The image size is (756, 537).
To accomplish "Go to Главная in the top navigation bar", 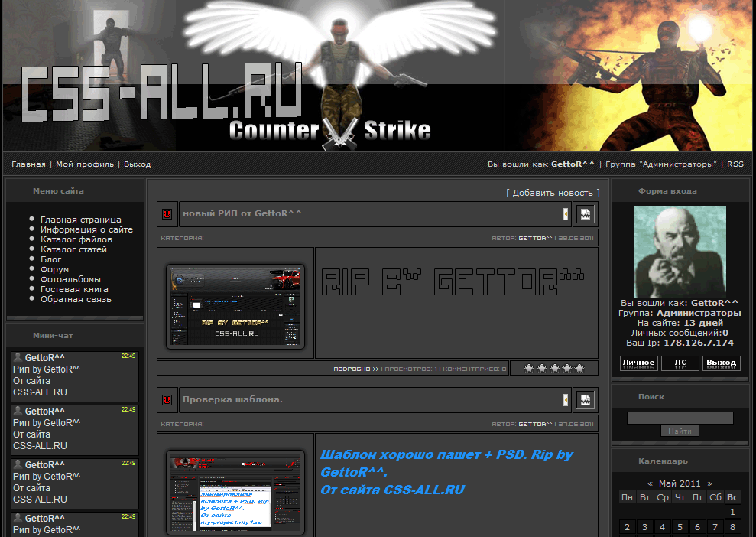I will [28, 164].
